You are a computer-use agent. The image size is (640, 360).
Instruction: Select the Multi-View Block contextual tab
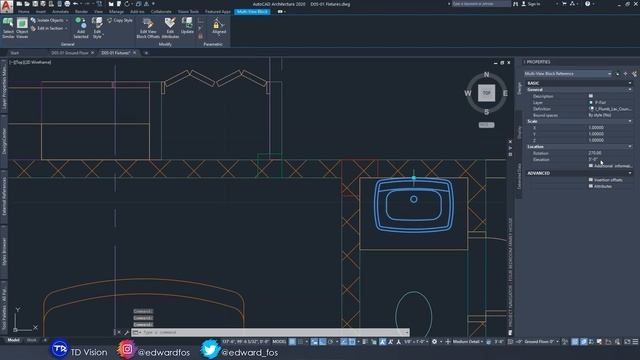(253, 12)
